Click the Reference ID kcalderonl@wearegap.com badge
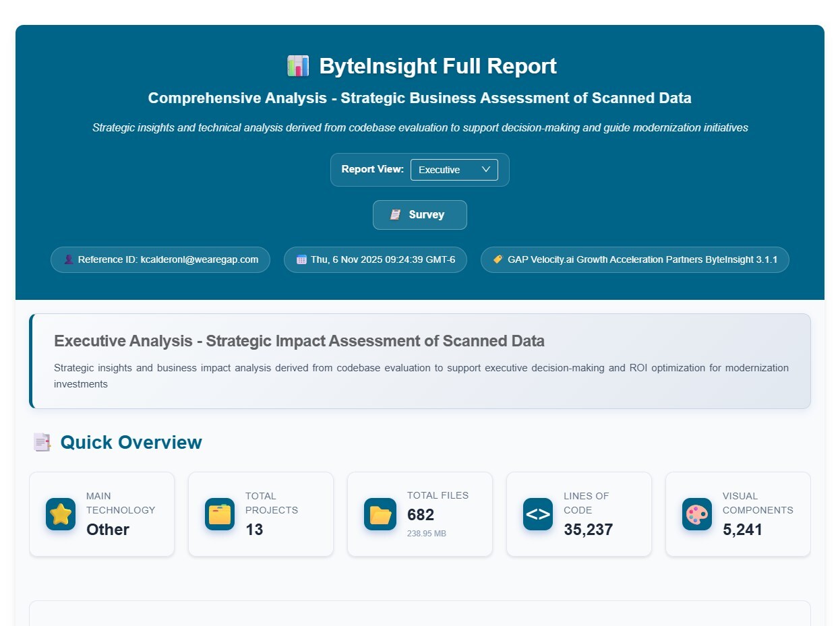840x626 pixels. coord(160,259)
